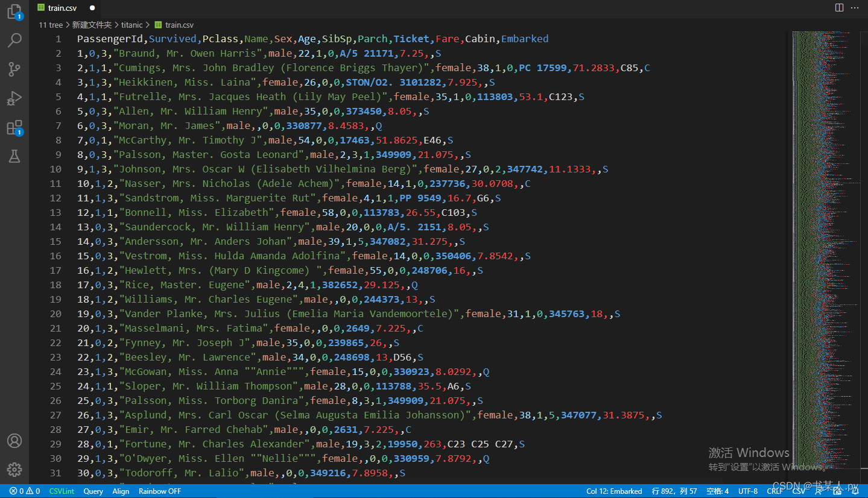The image size is (868, 498).
Task: Click 'PC 17599' ticket value
Action: pyautogui.click(x=543, y=68)
